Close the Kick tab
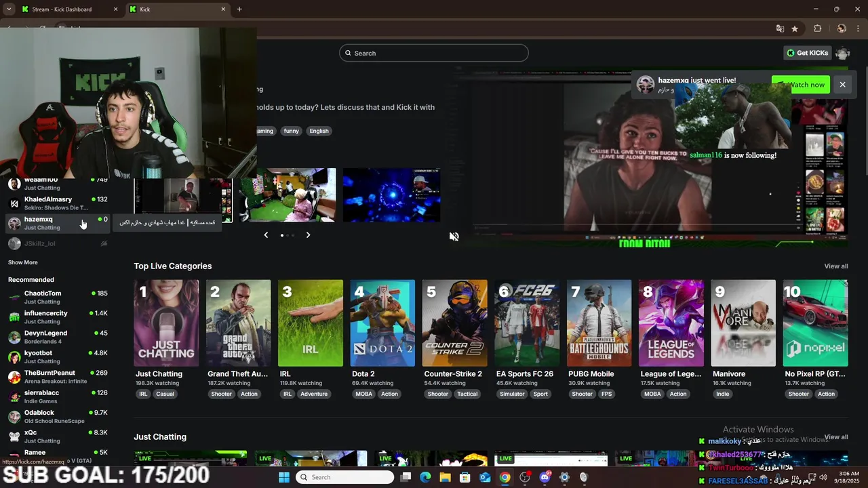 point(224,9)
